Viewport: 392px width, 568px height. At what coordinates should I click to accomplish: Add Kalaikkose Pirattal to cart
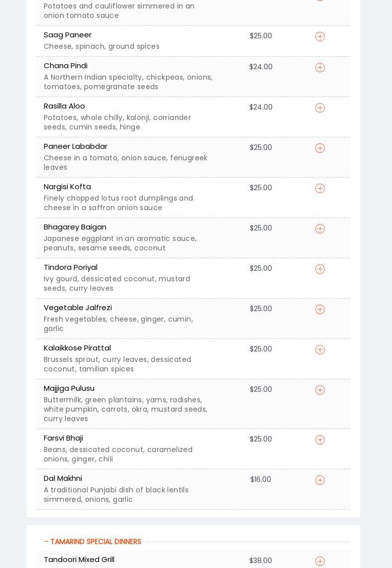(x=320, y=350)
